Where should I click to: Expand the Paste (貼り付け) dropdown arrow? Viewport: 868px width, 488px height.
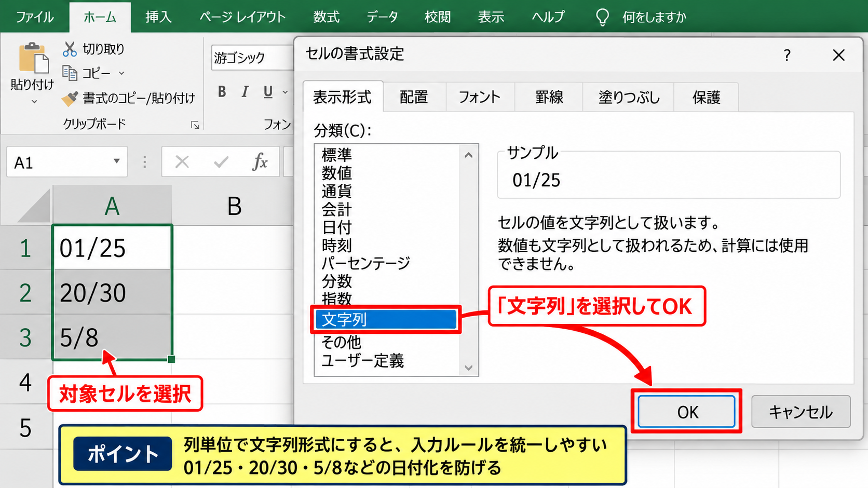(34, 102)
